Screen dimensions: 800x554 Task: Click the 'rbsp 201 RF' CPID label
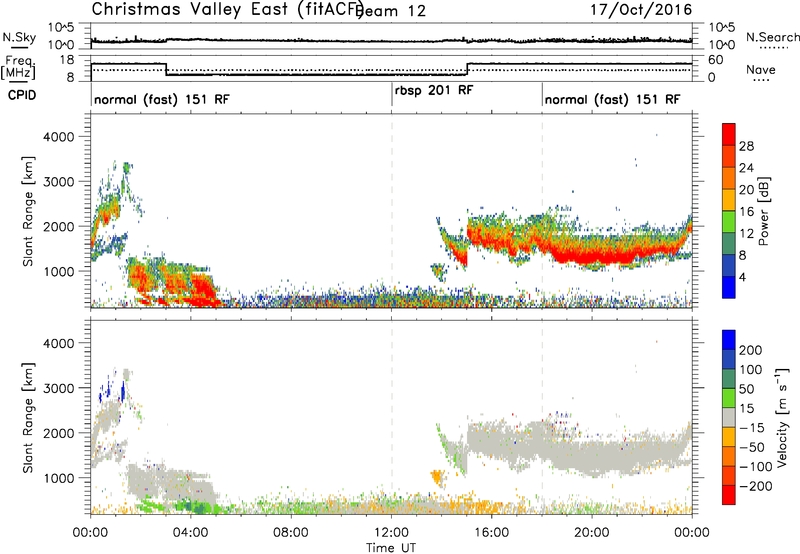click(x=434, y=90)
